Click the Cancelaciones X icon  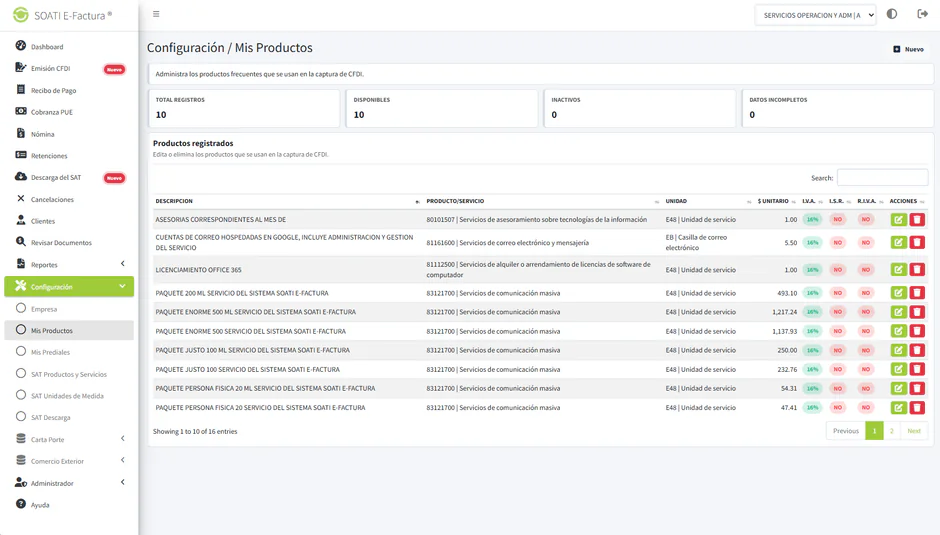(21, 199)
